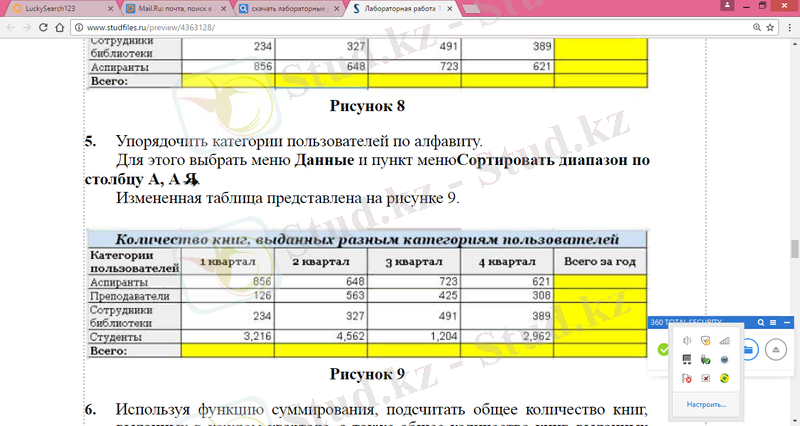
Task: Click the search icon in 360 Total Security
Action: click(761, 323)
